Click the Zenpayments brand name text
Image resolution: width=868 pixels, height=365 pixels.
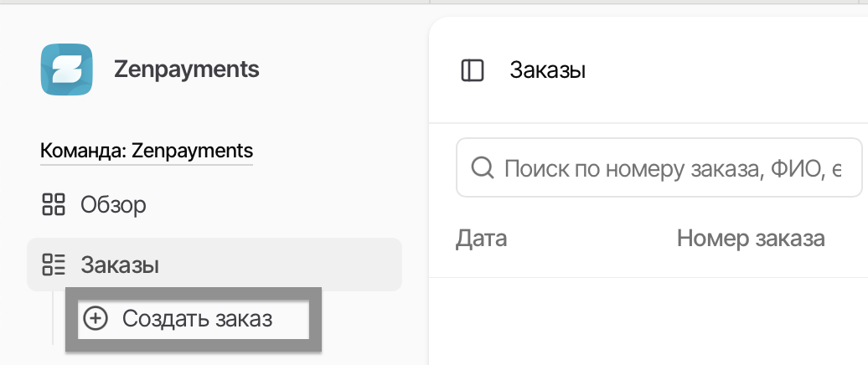[186, 69]
